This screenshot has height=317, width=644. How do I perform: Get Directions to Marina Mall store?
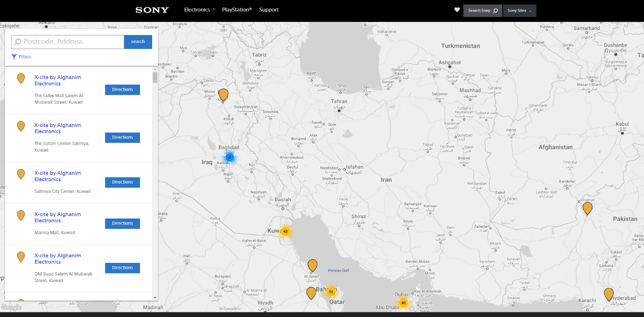click(x=122, y=224)
